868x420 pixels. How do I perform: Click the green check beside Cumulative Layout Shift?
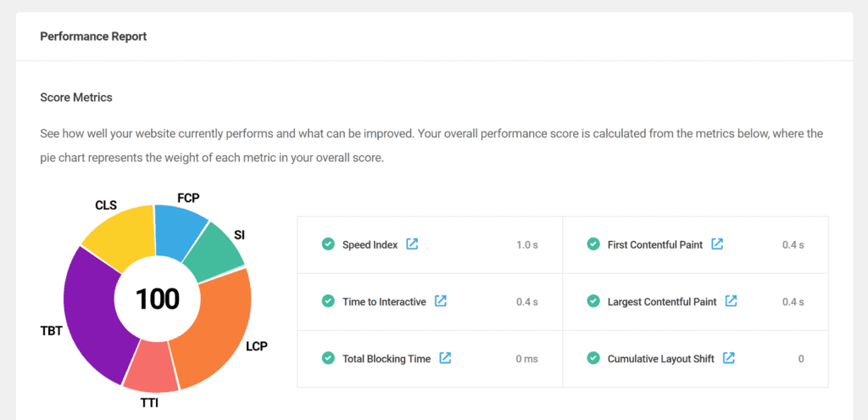[593, 359]
